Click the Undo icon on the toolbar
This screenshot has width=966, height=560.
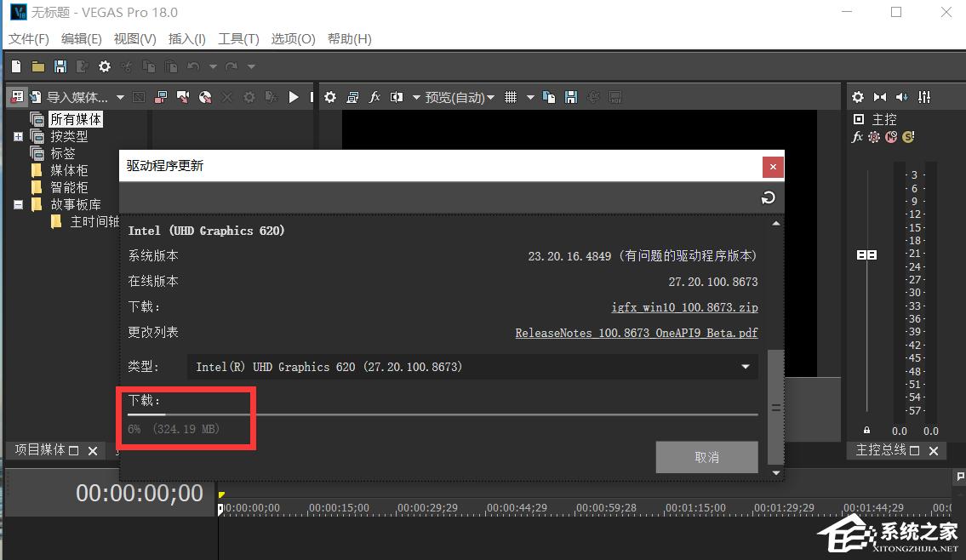[x=193, y=66]
